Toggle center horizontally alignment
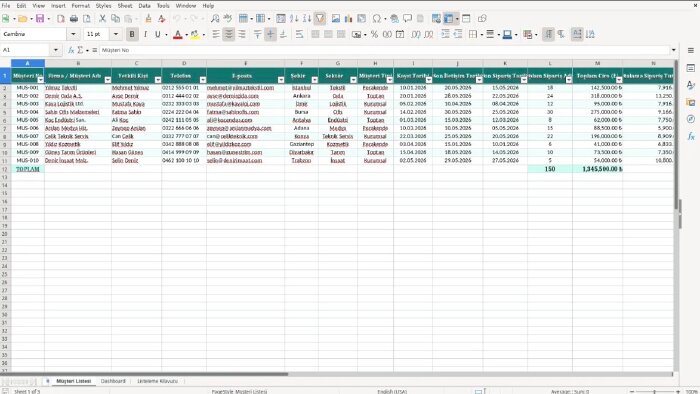The image size is (700, 394). 229,34
